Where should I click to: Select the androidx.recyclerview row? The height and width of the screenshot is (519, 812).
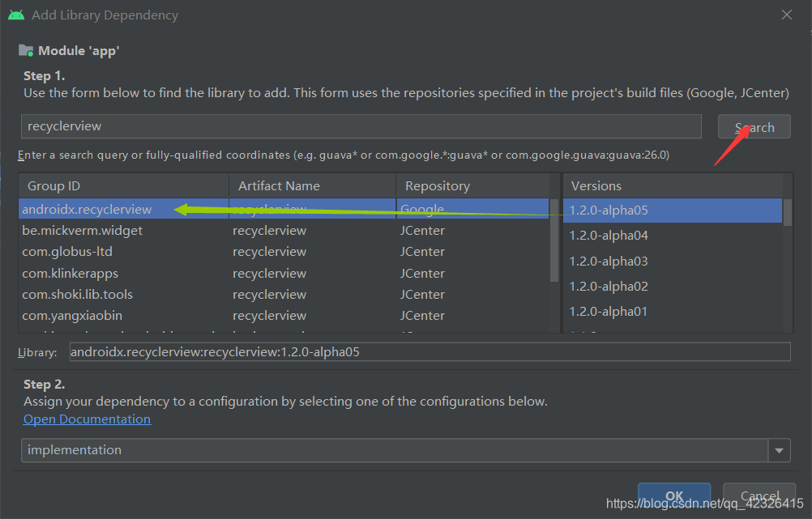coord(284,209)
